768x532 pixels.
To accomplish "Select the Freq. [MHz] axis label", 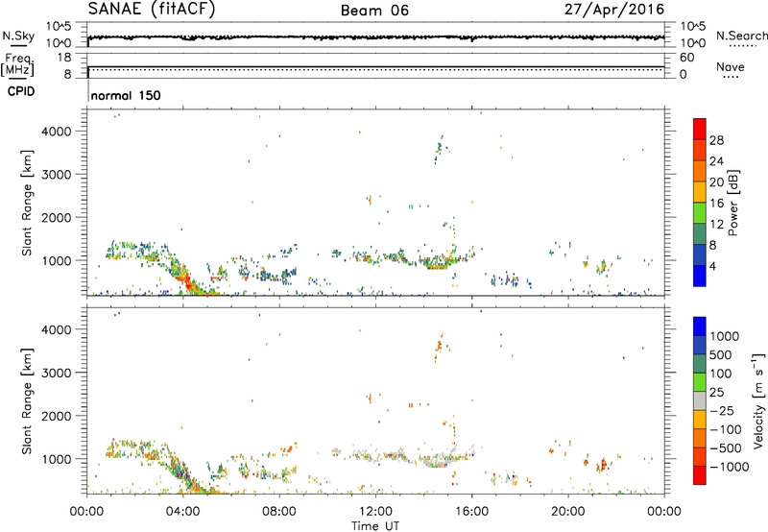I will coord(17,64).
